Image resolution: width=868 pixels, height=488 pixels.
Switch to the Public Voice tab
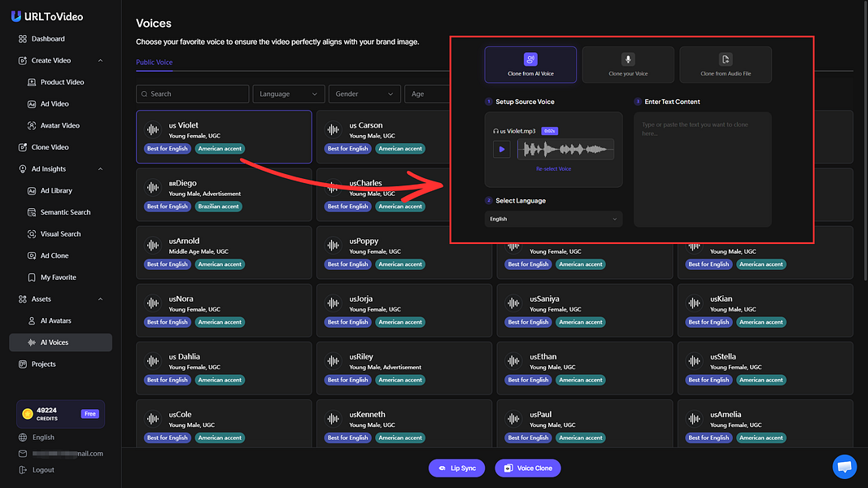click(x=155, y=63)
